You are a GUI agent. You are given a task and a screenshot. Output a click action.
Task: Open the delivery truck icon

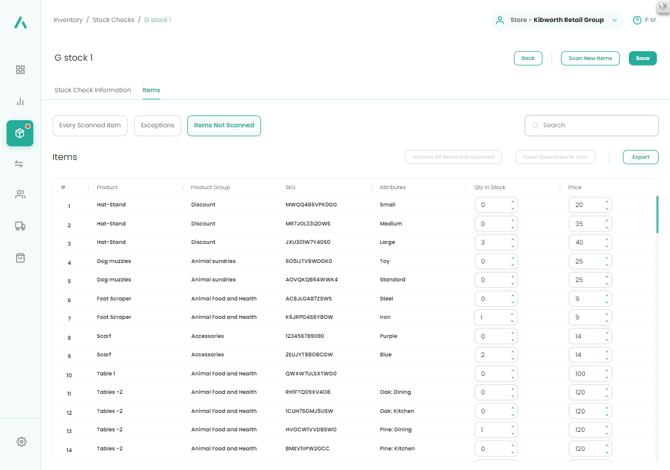[20, 226]
